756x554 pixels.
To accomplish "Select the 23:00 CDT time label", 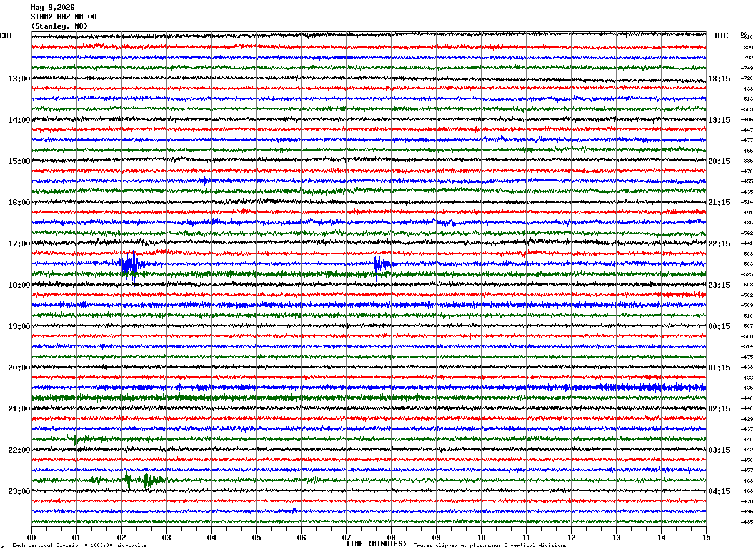I will click(x=19, y=491).
